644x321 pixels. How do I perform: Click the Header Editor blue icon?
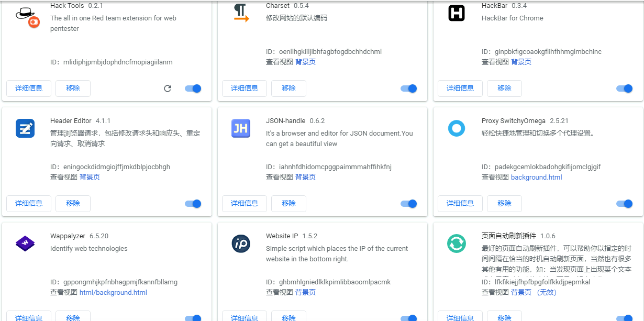[25, 128]
